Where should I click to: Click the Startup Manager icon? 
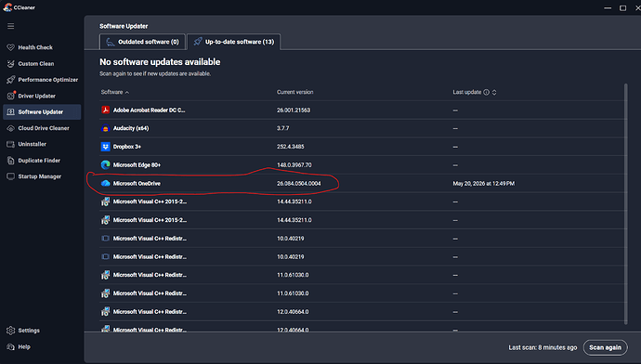[10, 176]
